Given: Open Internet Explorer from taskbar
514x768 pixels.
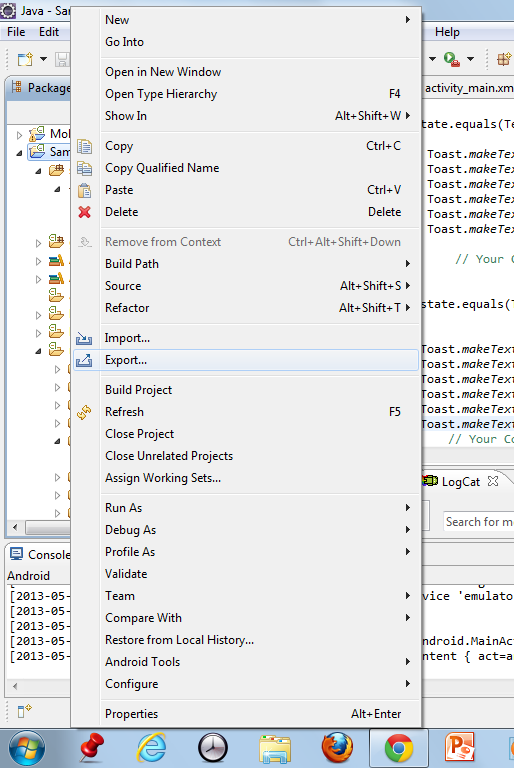Looking at the screenshot, I should [151, 748].
